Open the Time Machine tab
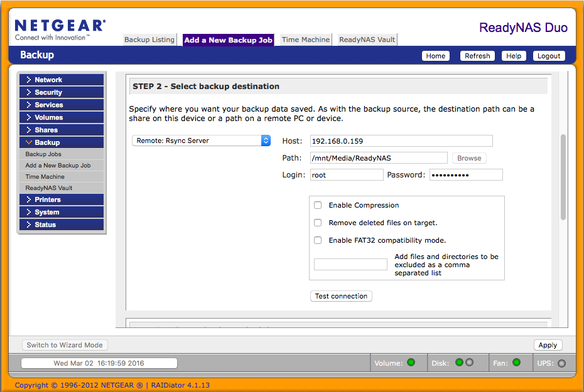 click(305, 40)
